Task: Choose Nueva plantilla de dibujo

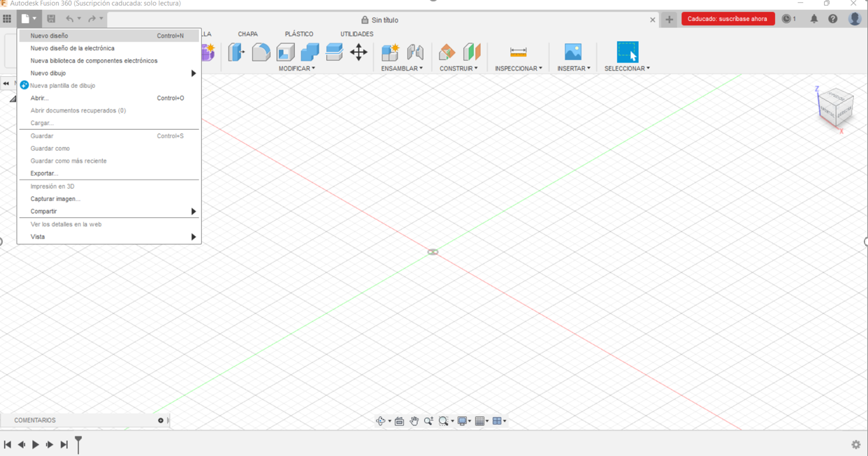Action: [109, 86]
